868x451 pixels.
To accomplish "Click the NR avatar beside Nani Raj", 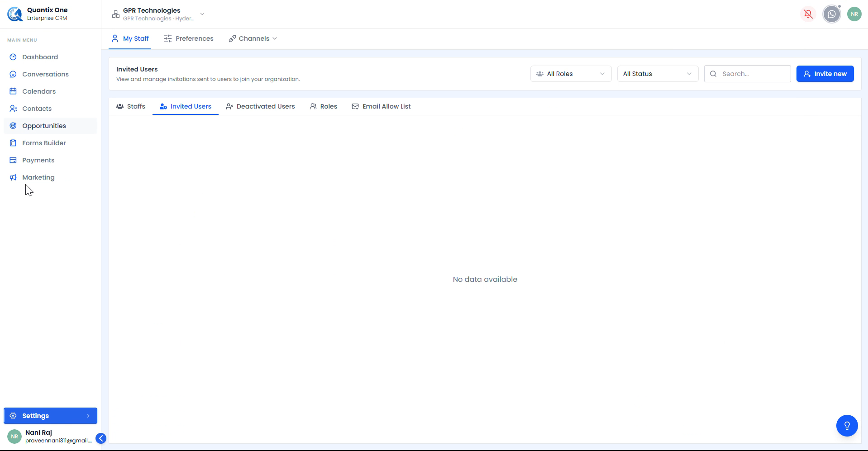I will coord(14,437).
